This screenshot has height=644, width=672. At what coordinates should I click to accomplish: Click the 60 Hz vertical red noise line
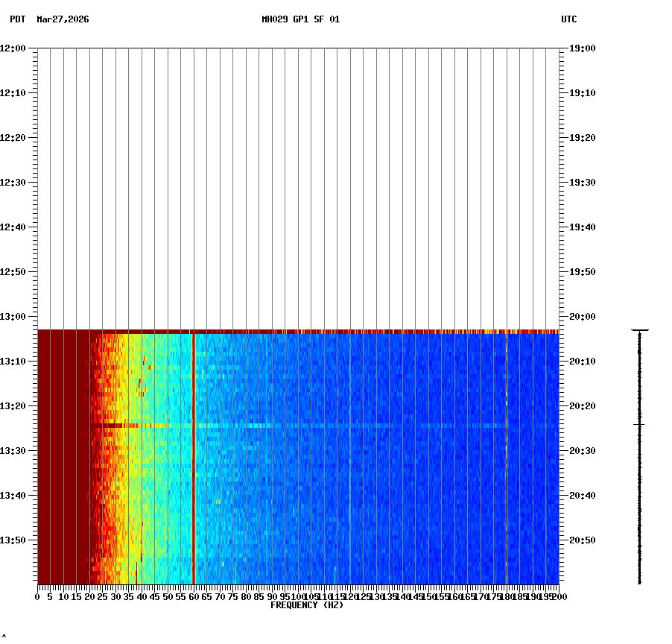pyautogui.click(x=193, y=447)
